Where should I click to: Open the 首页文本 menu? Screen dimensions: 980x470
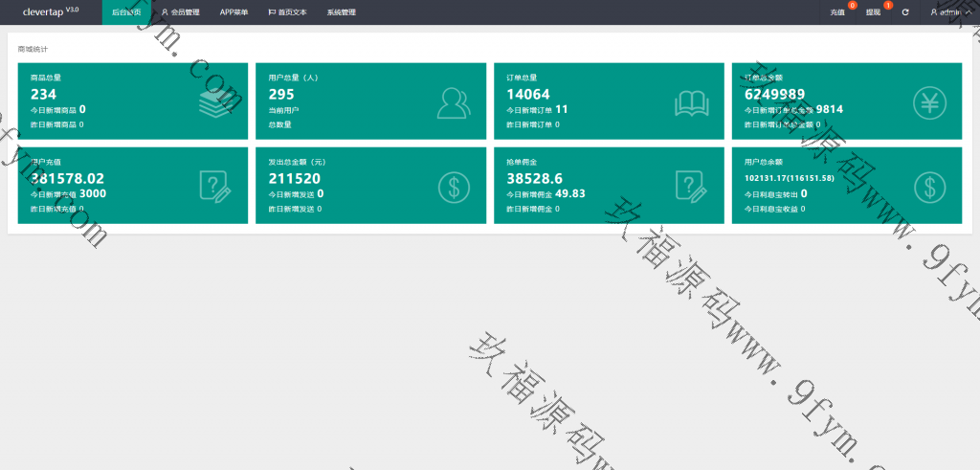pos(287,12)
